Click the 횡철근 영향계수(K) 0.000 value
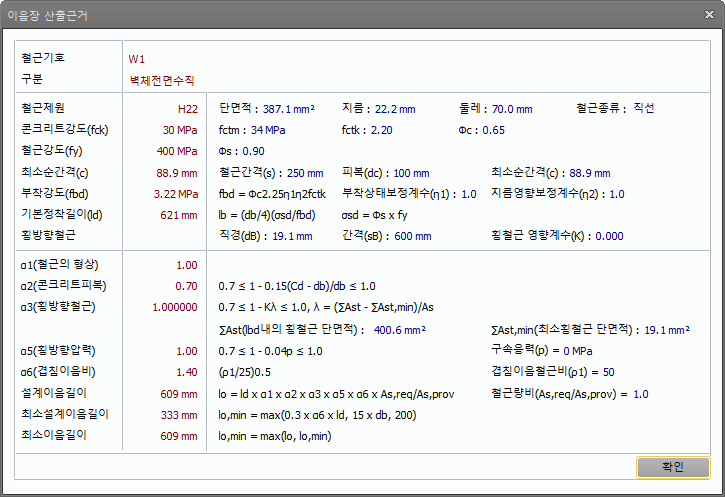This screenshot has width=725, height=497. [x=609, y=236]
